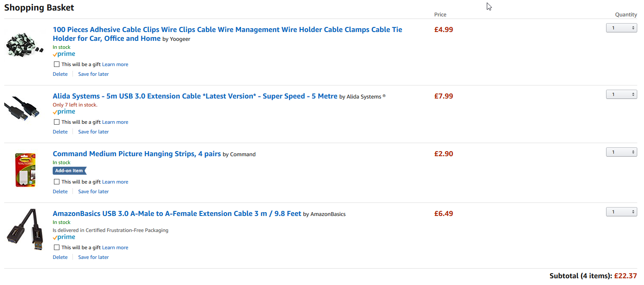Tick the gift checkbox for Alida USB cable
This screenshot has width=644, height=285.
[x=56, y=122]
